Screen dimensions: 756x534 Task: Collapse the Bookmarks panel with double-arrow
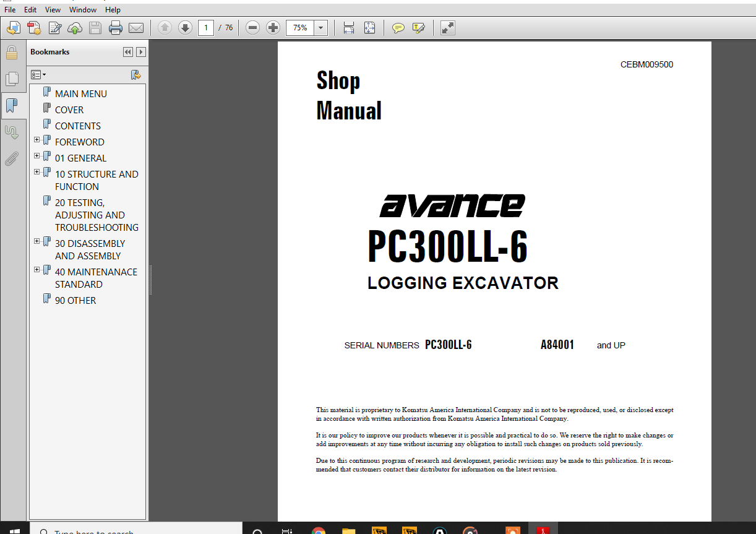(128, 52)
